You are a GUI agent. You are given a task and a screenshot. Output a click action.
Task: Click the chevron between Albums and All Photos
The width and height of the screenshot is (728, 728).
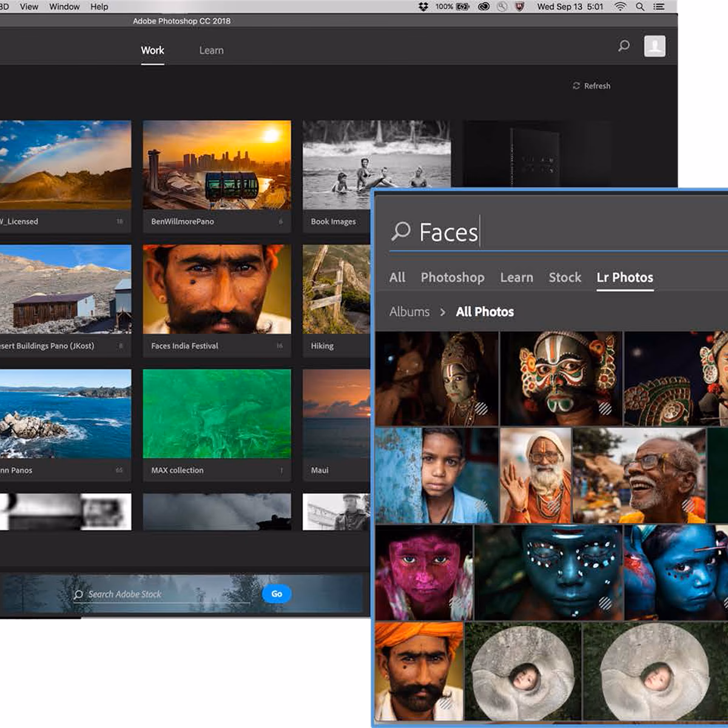442,311
